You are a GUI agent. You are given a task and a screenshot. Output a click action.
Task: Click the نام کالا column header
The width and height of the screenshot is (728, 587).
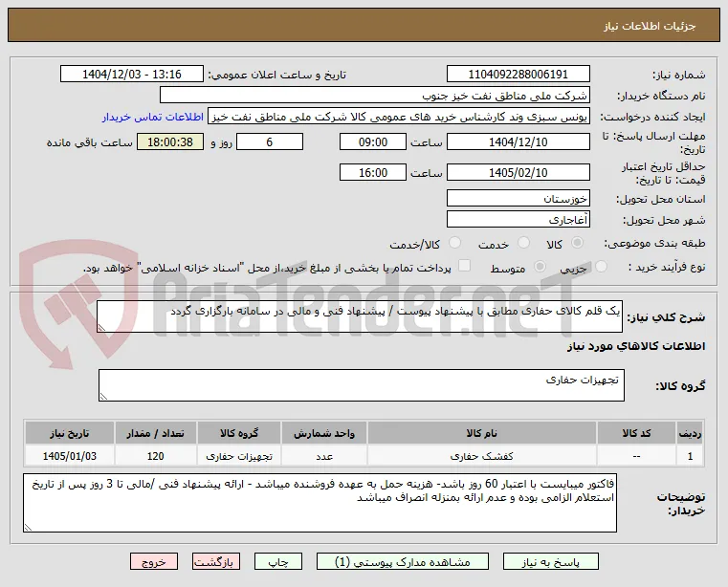coord(482,433)
